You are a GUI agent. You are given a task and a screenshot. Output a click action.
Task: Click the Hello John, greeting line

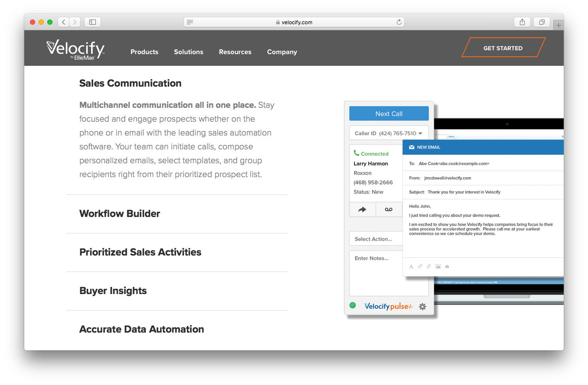[x=420, y=206]
